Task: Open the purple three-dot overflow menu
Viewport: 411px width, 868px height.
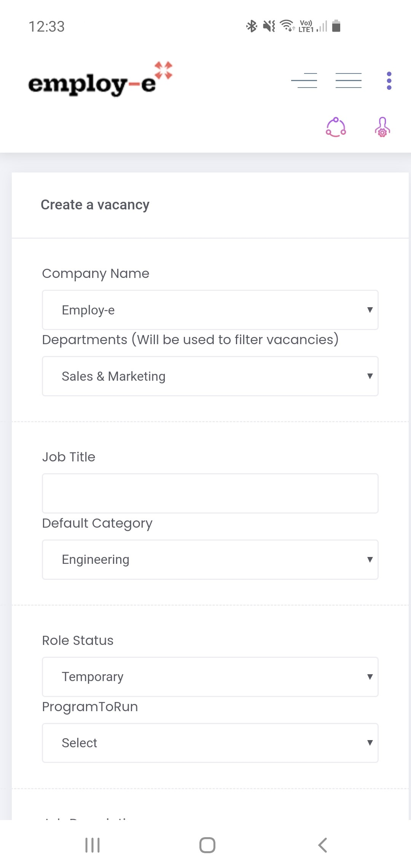Action: pos(389,81)
